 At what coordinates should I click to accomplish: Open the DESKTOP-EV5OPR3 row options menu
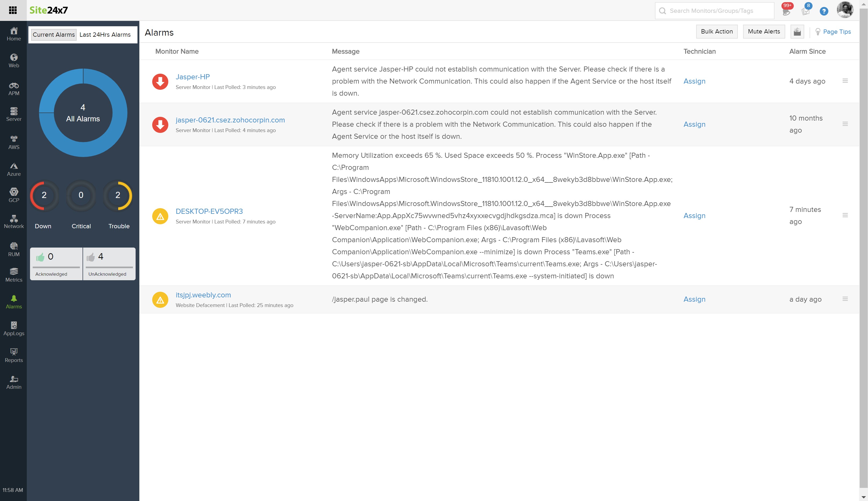tap(845, 215)
